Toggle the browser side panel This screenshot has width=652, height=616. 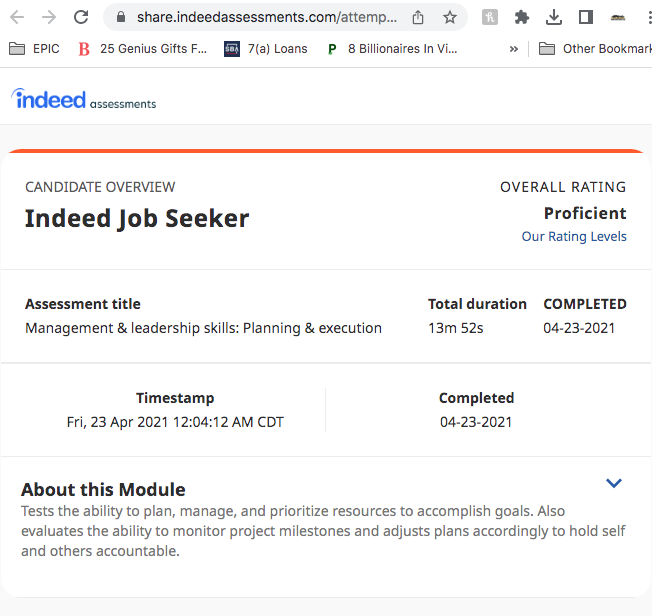(x=586, y=17)
